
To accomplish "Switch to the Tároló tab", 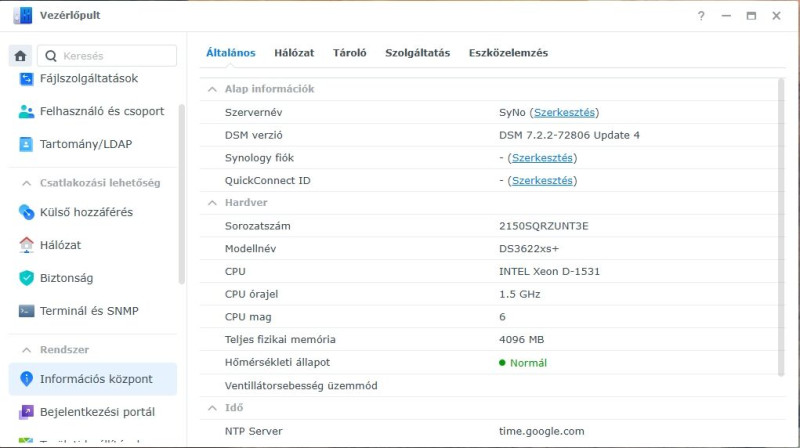I will [x=349, y=53].
